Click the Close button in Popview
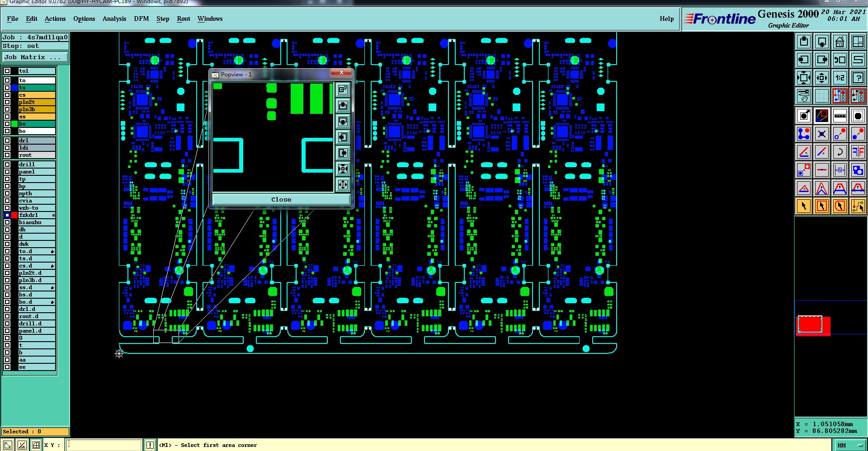This screenshot has height=451, width=868. point(281,199)
